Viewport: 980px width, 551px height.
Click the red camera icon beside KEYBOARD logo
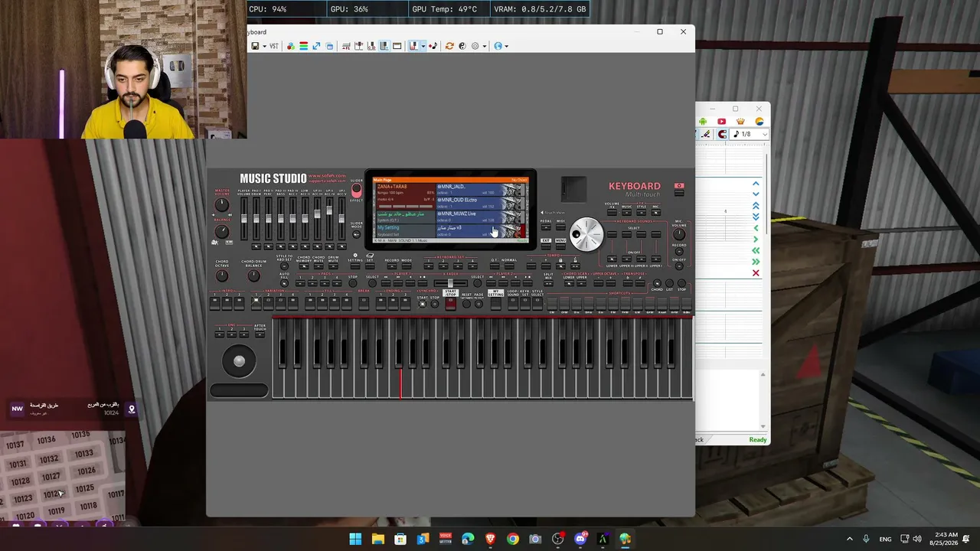[x=679, y=186]
